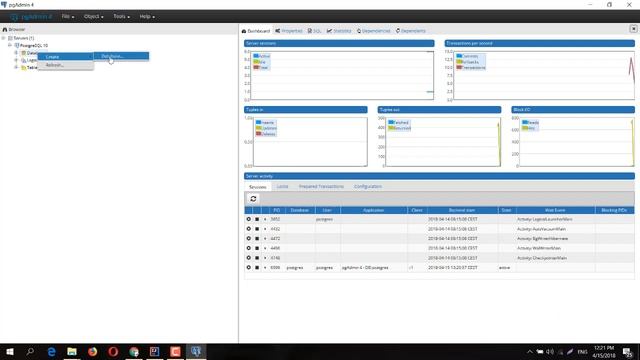The height and width of the screenshot is (360, 640).
Task: Terminate the fourth session row
Action: click(x=257, y=248)
